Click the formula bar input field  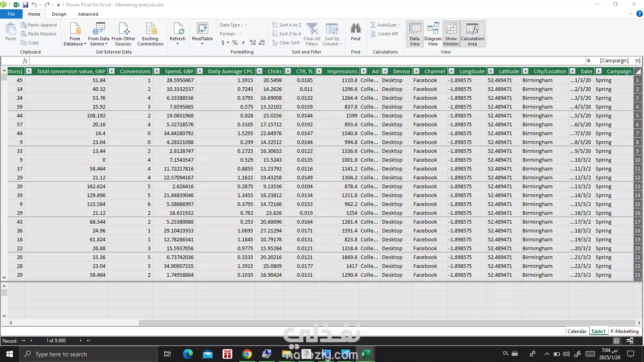tap(308, 61)
